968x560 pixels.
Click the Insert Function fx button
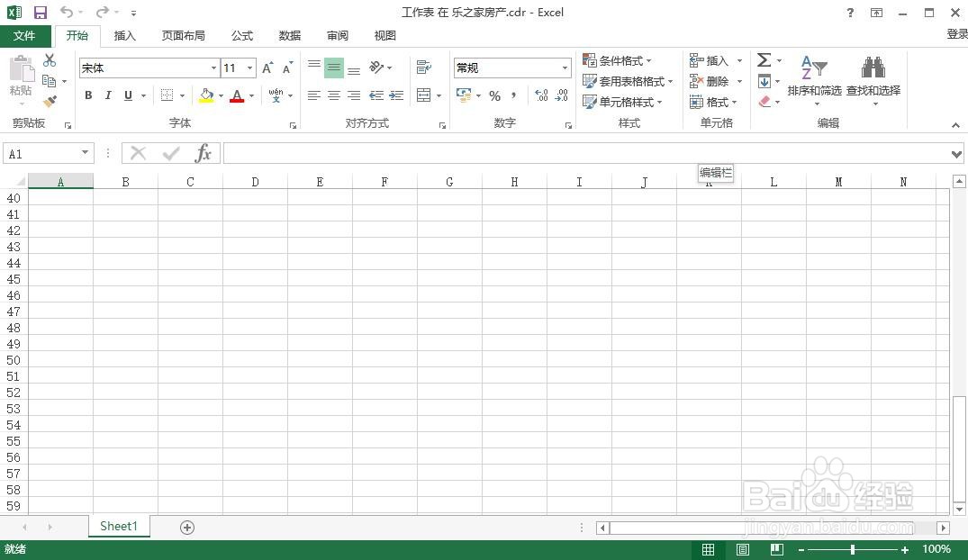(x=204, y=153)
